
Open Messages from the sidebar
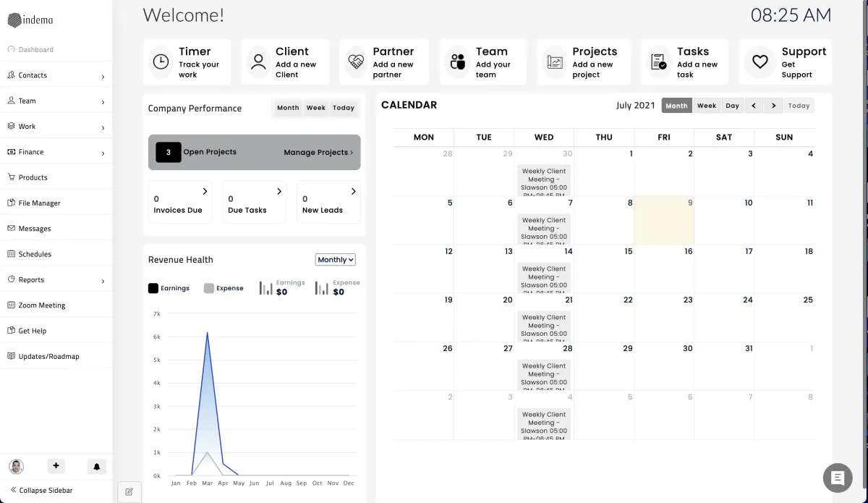pyautogui.click(x=35, y=229)
